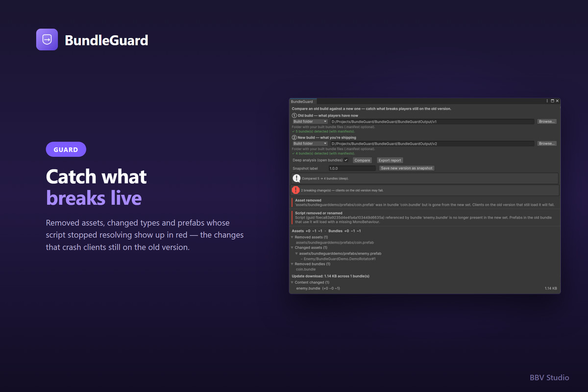Select the BundleGuard window tab
The image size is (588, 392).
pos(302,101)
